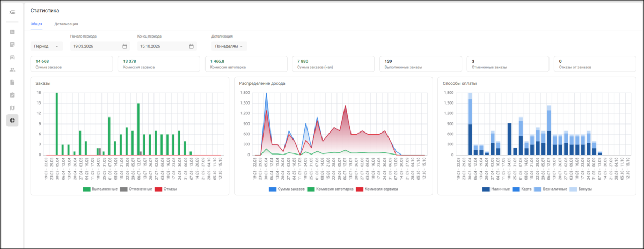The height and width of the screenshot is (249, 644).
Task: Toggle Карта legend in payment chart
Action: coord(522,189)
